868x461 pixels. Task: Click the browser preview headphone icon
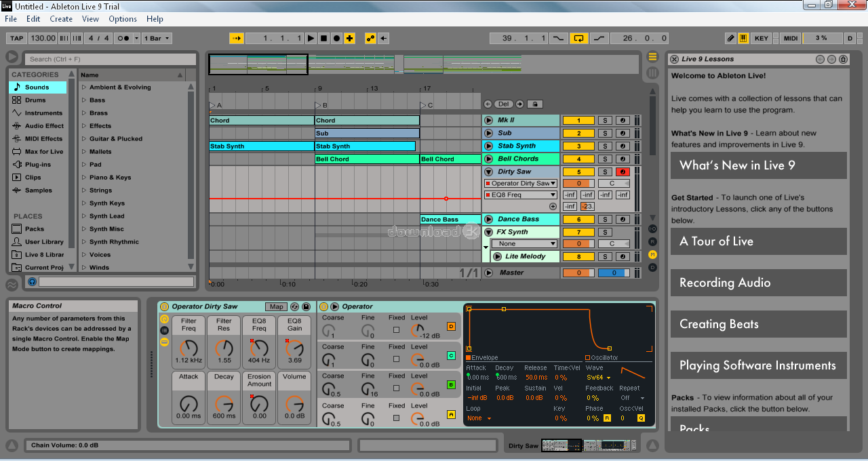click(x=31, y=281)
